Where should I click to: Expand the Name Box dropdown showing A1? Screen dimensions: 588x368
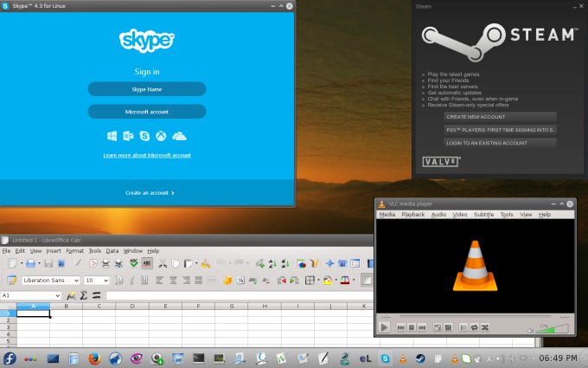[57, 295]
